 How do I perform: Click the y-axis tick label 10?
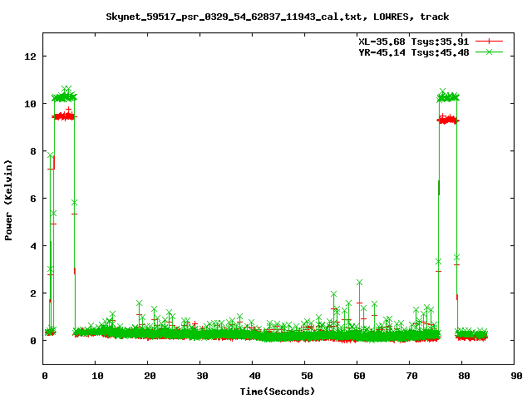(x=30, y=104)
